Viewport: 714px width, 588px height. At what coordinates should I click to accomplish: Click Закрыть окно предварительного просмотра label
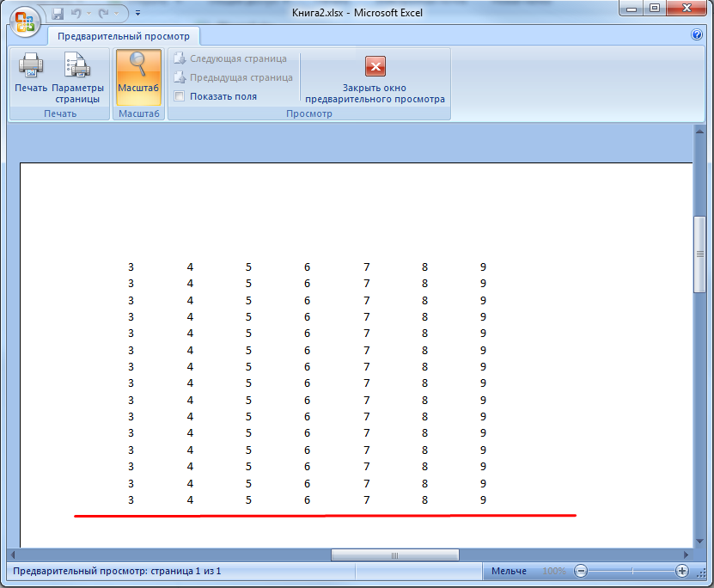(x=375, y=93)
